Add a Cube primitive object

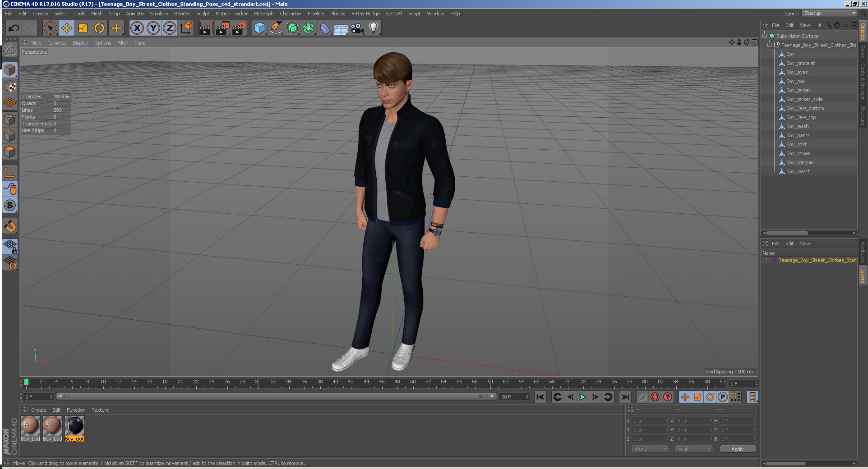click(259, 28)
